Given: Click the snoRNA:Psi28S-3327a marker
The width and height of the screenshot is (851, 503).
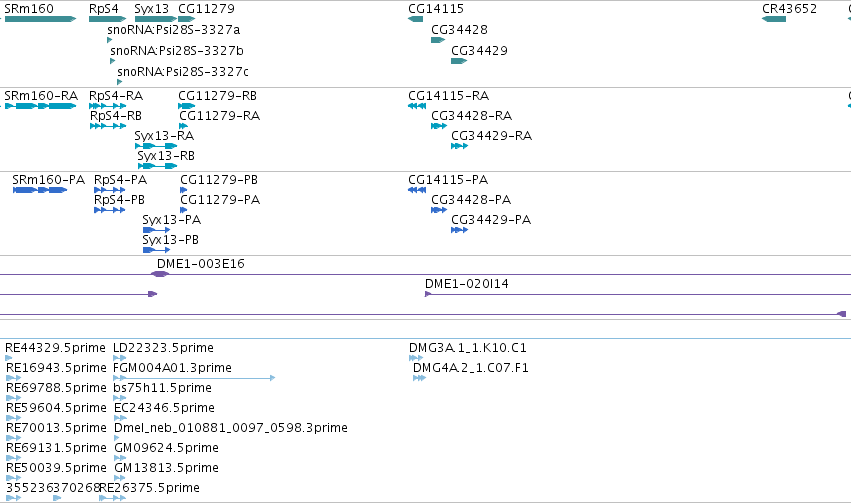Looking at the screenshot, I should tap(110, 40).
